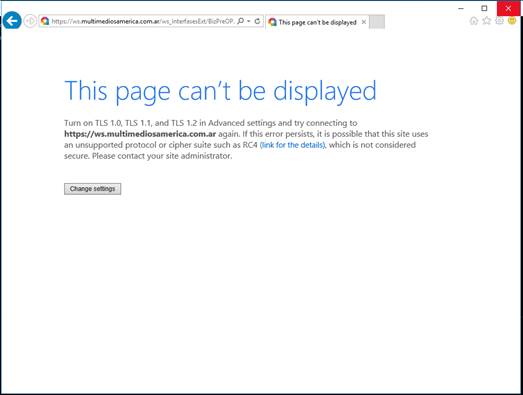Close the browser window

[x=508, y=8]
